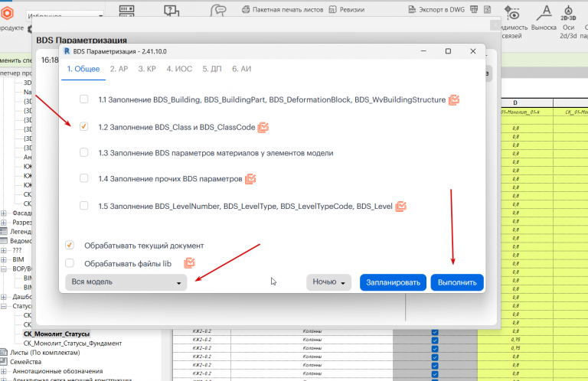Open the Вся модель dropdown

(126, 282)
